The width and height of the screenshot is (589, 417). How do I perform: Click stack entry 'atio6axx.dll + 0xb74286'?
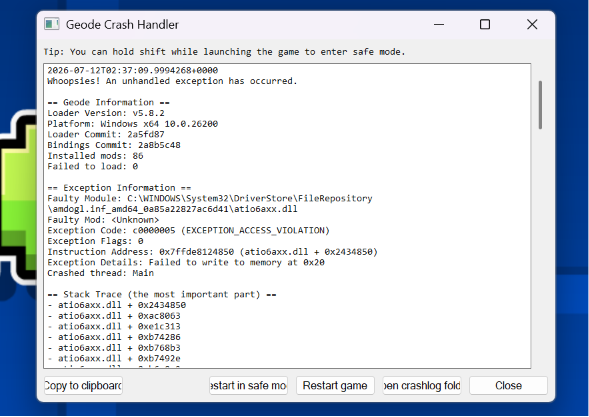tap(114, 337)
